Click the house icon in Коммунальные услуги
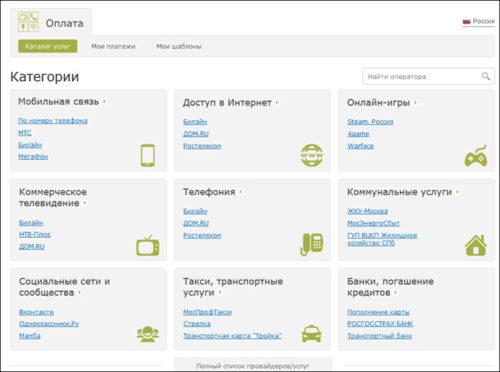Screen dimensions: 500x372 pos(476,245)
